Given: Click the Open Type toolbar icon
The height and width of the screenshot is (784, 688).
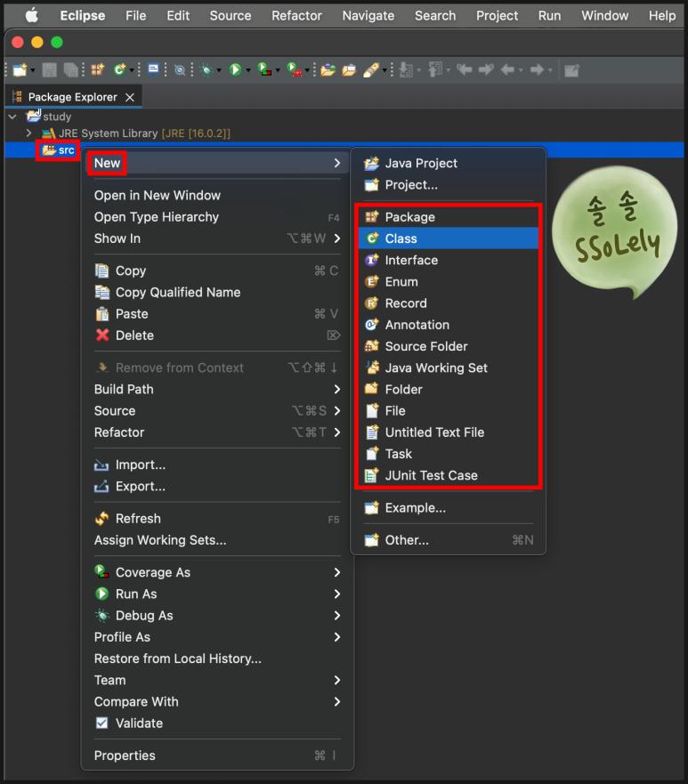Looking at the screenshot, I should [328, 70].
